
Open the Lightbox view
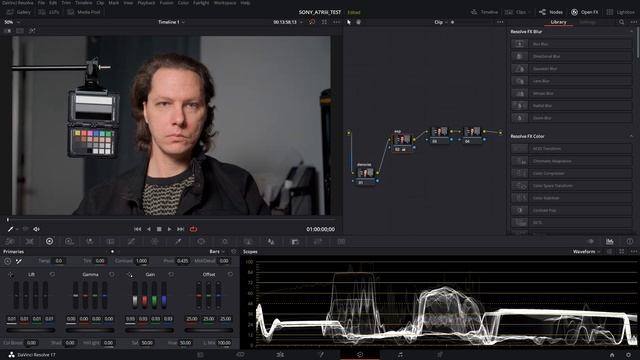pos(620,12)
